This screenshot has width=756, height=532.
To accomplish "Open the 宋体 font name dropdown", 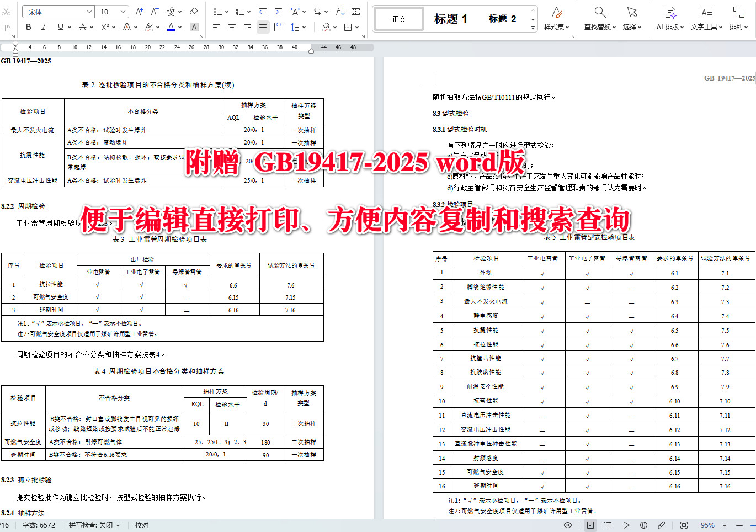I will point(89,12).
